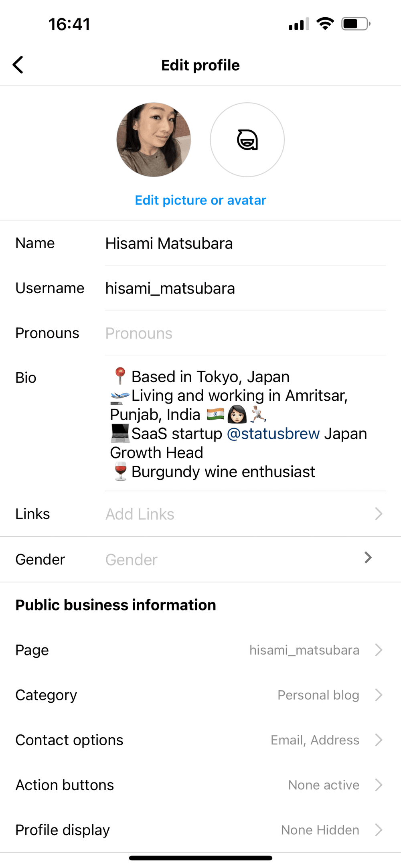401x868 pixels.
Task: Open the avatar creation icon
Action: coord(247,140)
